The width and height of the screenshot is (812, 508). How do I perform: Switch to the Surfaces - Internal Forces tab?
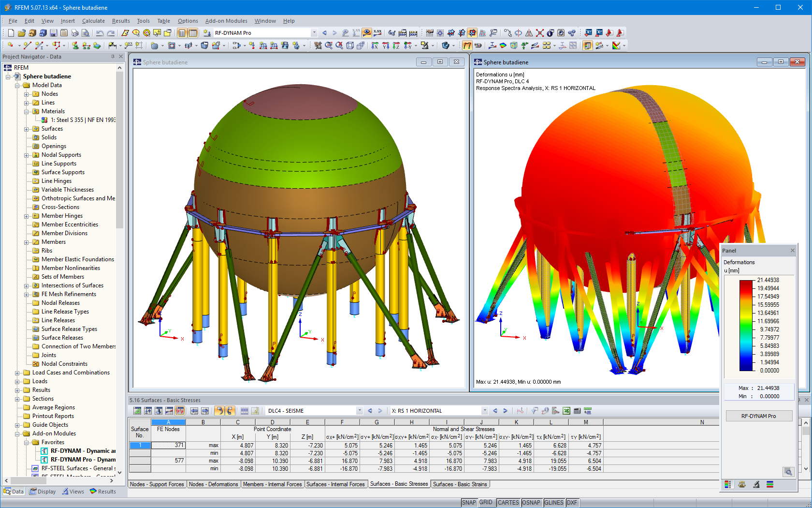click(336, 484)
